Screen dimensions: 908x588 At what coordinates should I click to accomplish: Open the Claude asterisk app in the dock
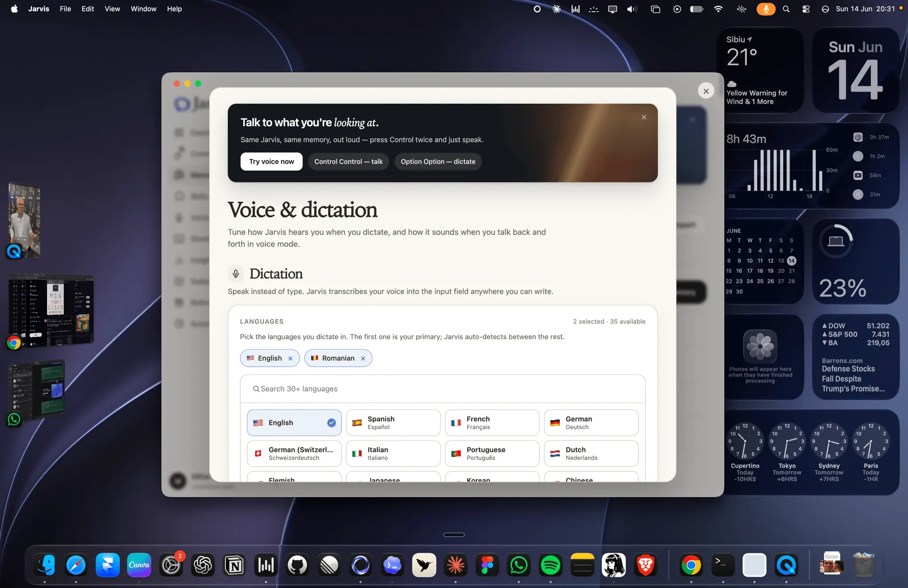[x=456, y=565]
